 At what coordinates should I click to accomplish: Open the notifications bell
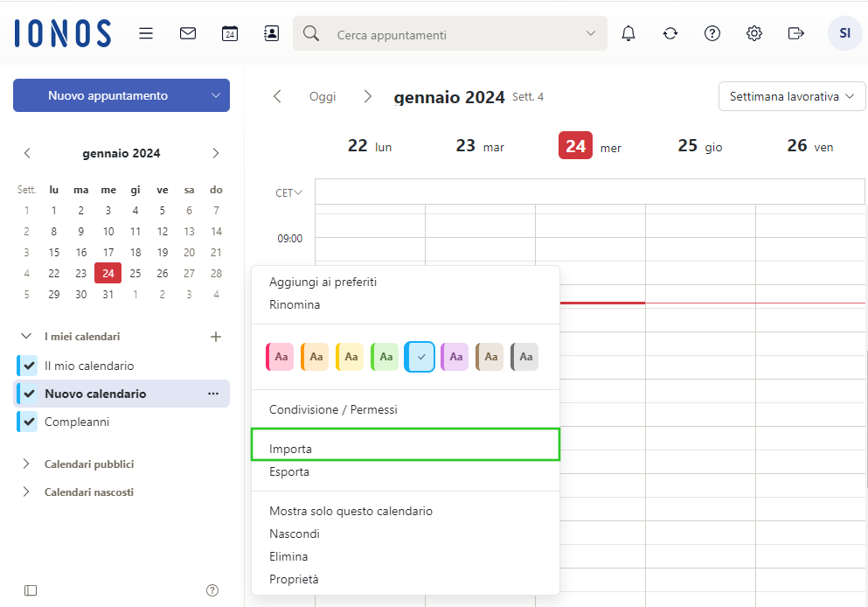pyautogui.click(x=628, y=34)
